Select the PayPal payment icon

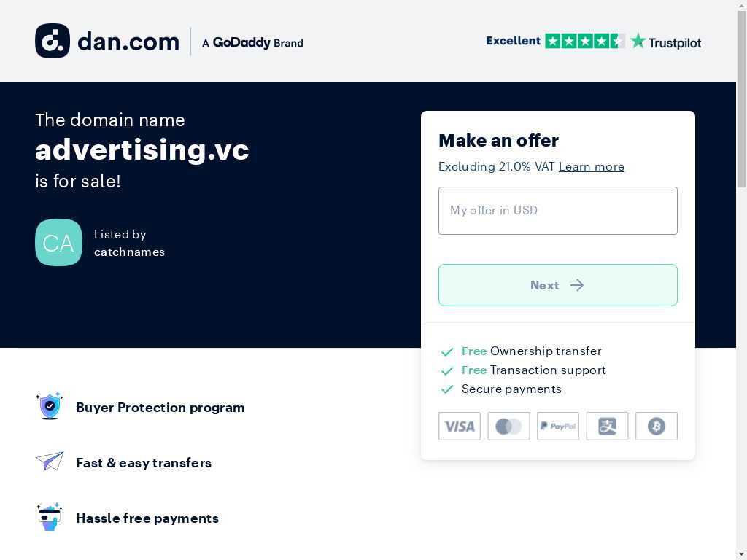point(558,426)
